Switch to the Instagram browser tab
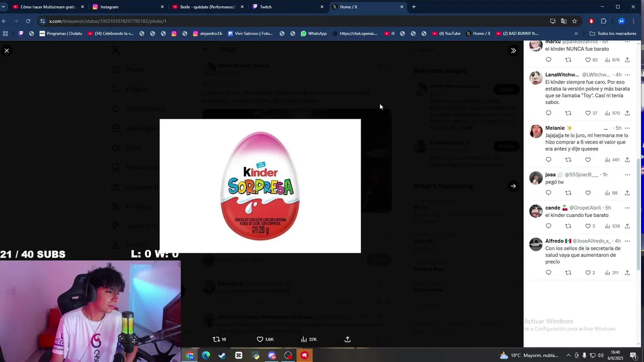 click(x=128, y=7)
